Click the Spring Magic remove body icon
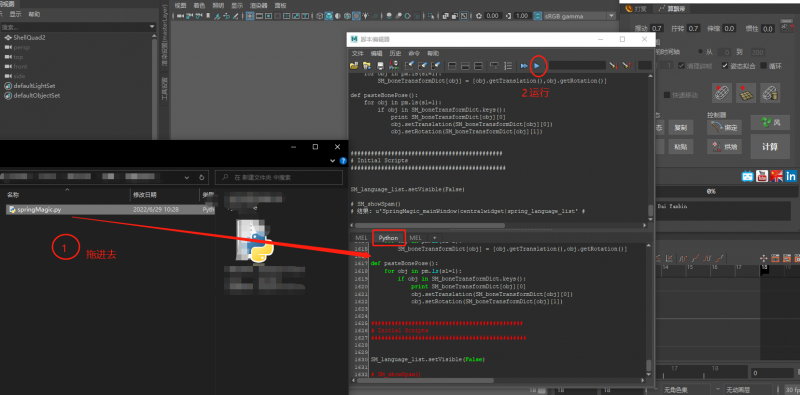Screen dimensions: 800x395 tap(769, 93)
